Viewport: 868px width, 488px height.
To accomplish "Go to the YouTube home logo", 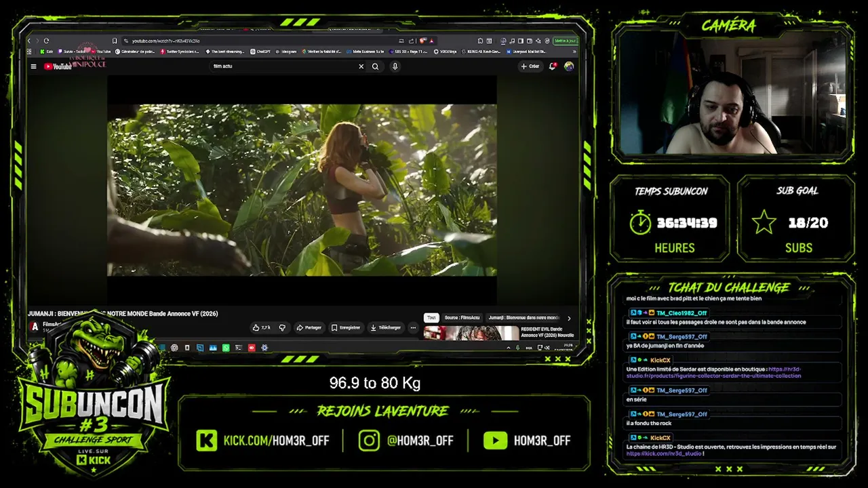I will (x=58, y=66).
